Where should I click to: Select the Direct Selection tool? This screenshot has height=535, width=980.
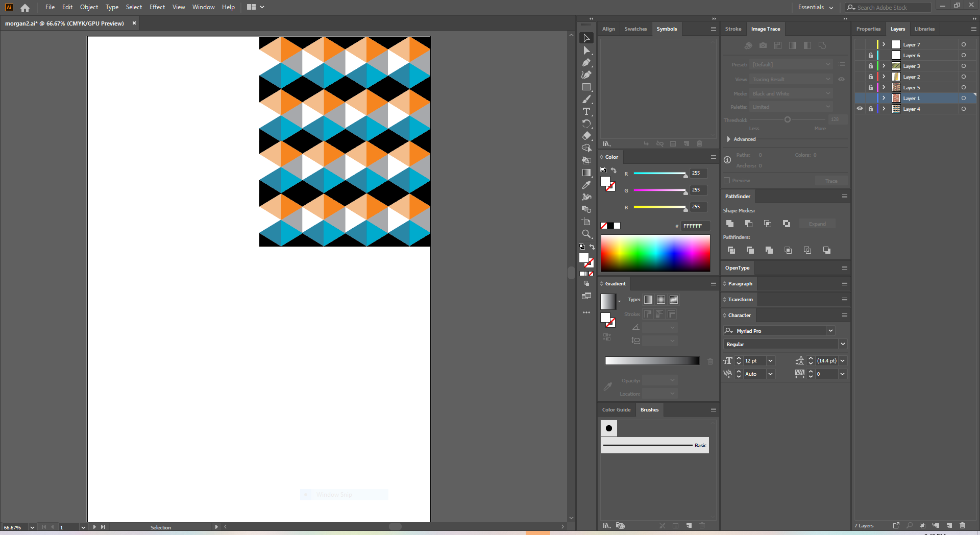point(586,51)
